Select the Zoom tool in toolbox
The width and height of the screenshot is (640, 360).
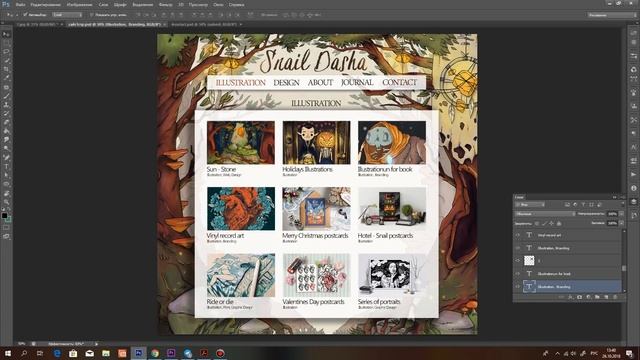point(6,202)
